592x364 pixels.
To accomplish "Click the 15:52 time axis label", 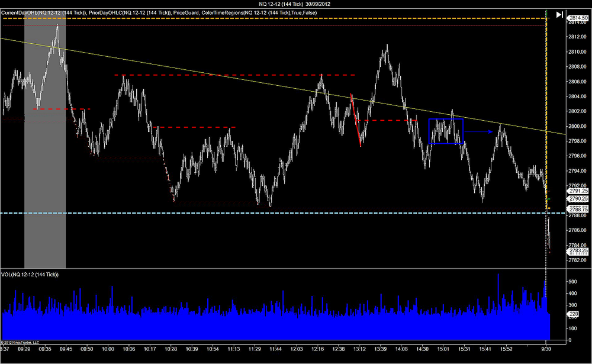I will (506, 349).
